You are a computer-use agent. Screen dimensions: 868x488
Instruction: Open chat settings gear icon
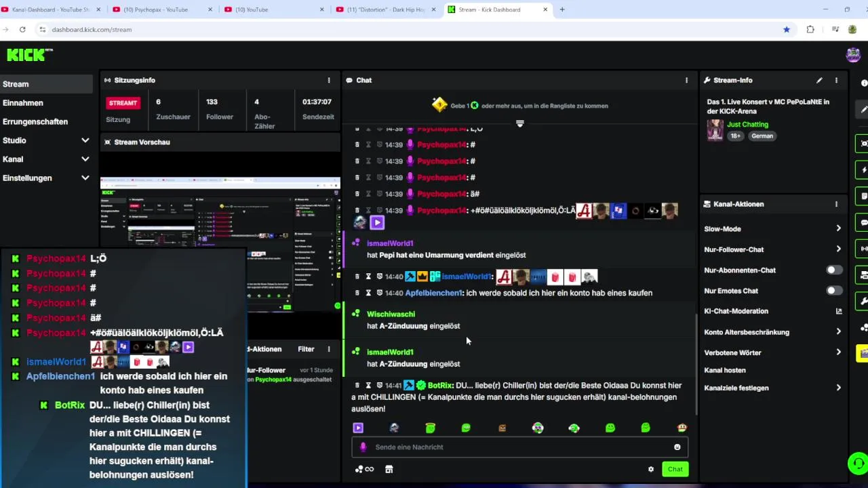tap(651, 469)
